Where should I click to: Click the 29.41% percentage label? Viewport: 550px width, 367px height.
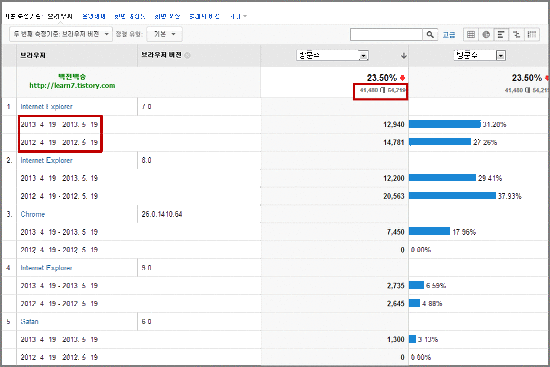(490, 178)
